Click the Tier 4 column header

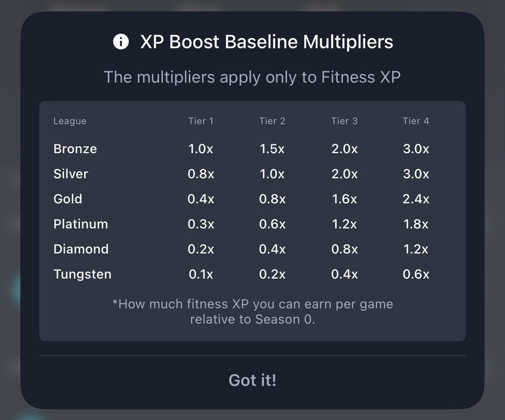[x=416, y=121]
